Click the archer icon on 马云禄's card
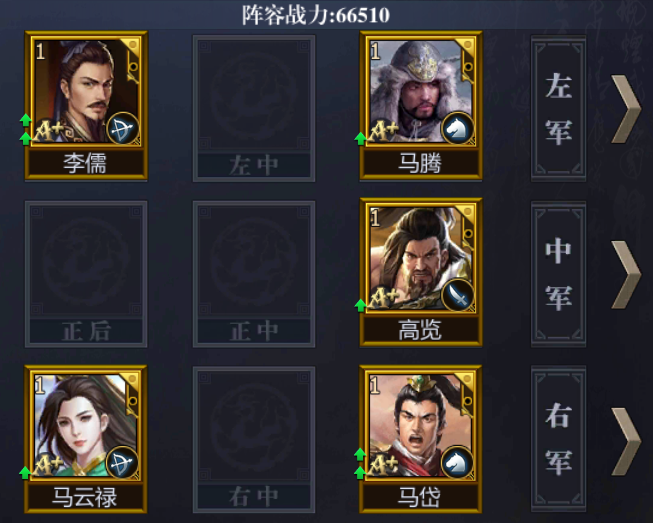The height and width of the screenshot is (523, 653). pos(122,463)
